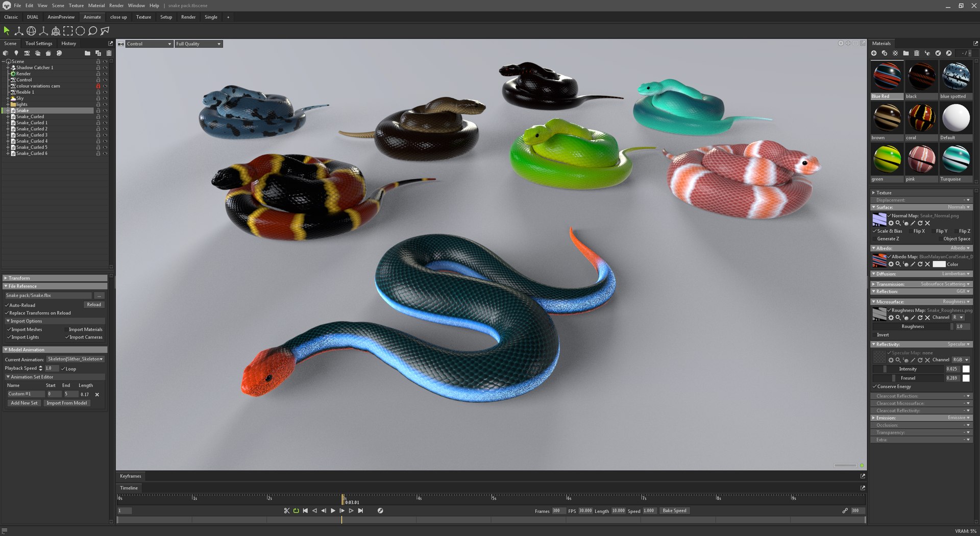Toggle the Loop checkbox

tap(63, 369)
